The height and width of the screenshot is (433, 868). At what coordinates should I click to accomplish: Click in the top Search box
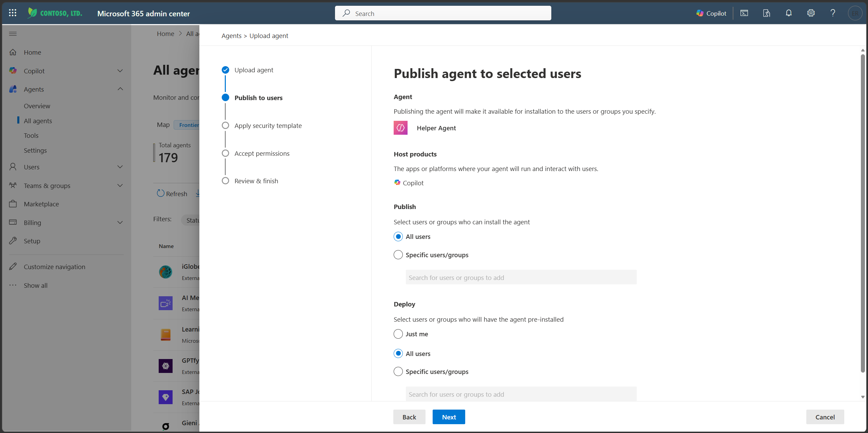[443, 13]
